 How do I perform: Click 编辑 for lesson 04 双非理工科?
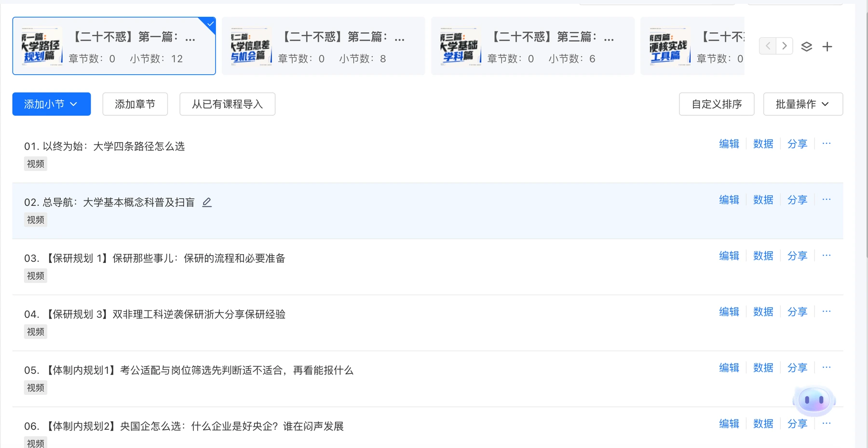point(729,312)
